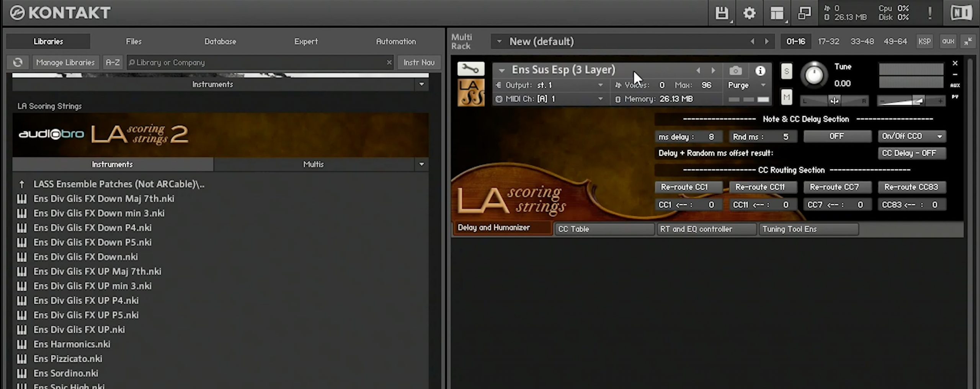Show rack page 17-32
This screenshot has height=389, width=980.
828,41
